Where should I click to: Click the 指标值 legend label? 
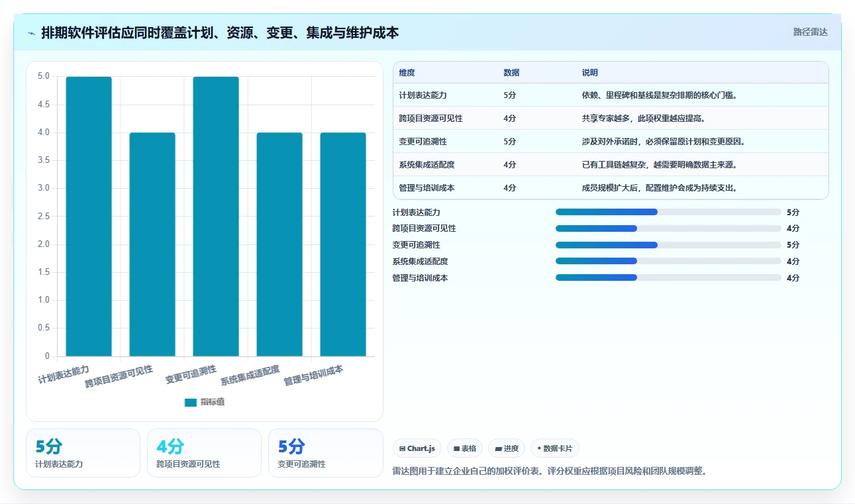point(213,402)
